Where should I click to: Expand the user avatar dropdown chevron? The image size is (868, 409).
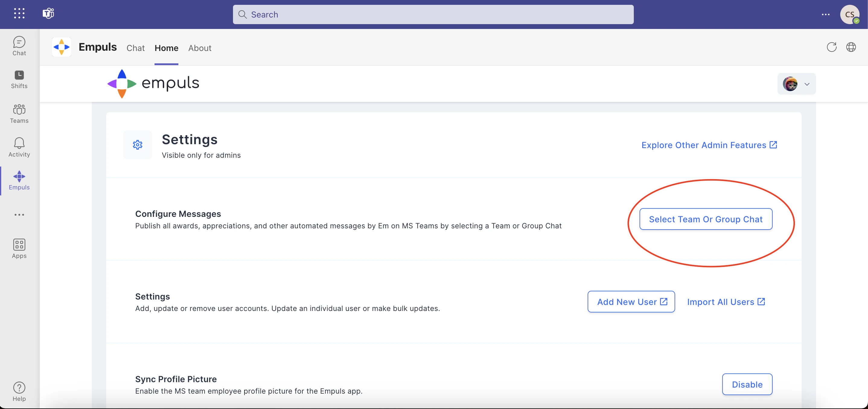coord(807,84)
